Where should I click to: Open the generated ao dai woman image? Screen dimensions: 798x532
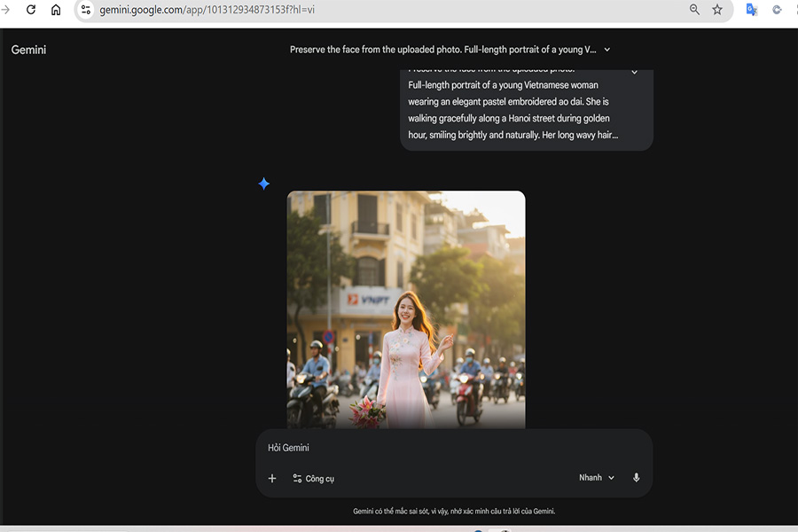pyautogui.click(x=405, y=310)
